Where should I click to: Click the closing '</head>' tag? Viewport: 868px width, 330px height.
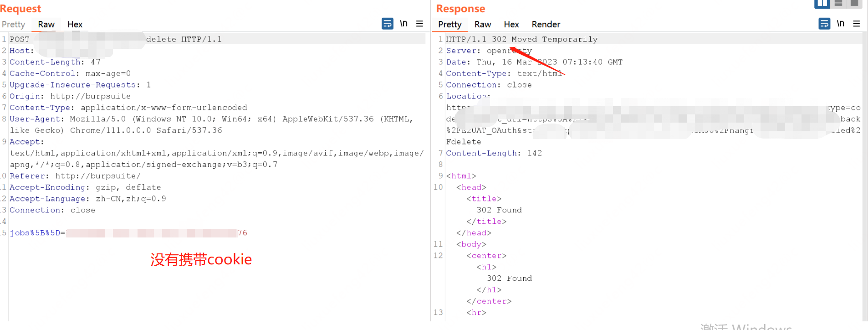click(474, 233)
